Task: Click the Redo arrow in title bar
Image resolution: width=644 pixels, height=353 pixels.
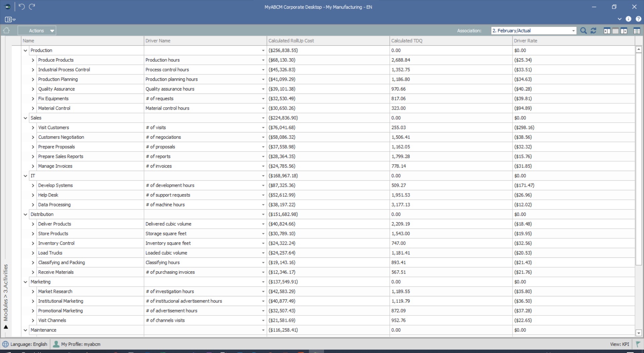Action: coord(32,7)
